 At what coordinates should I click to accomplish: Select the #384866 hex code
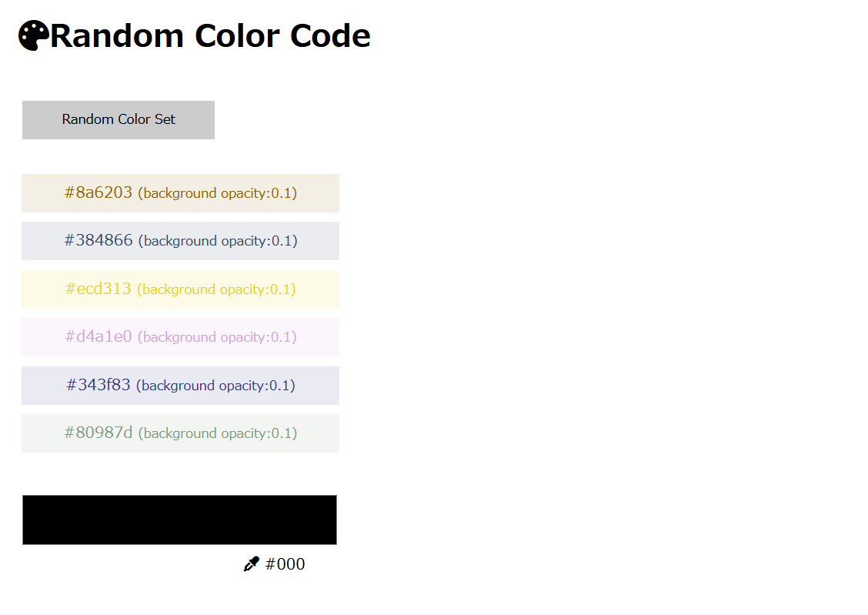pos(98,240)
